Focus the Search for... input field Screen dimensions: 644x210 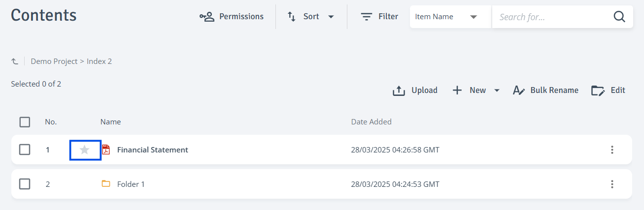pos(552,17)
